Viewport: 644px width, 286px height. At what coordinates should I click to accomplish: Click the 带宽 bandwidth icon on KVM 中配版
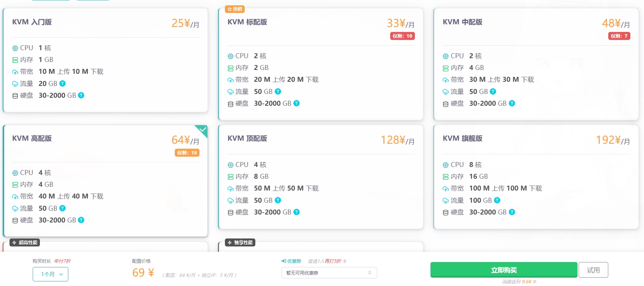tap(445, 79)
